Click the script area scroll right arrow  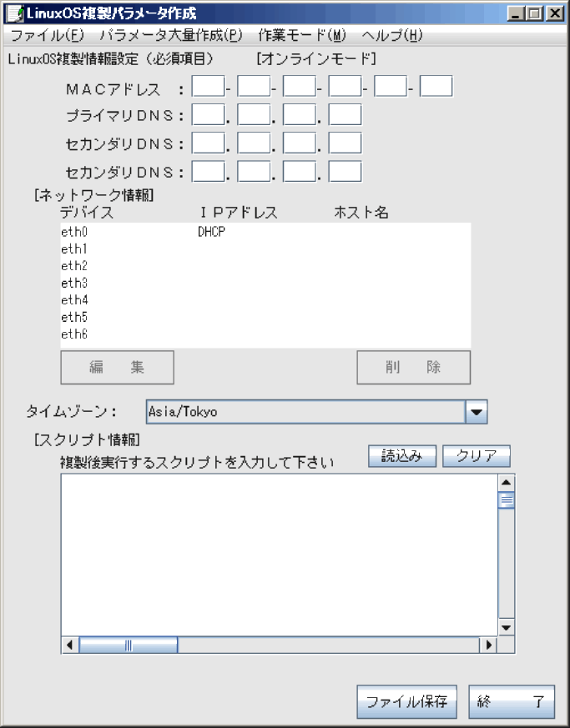coord(488,645)
